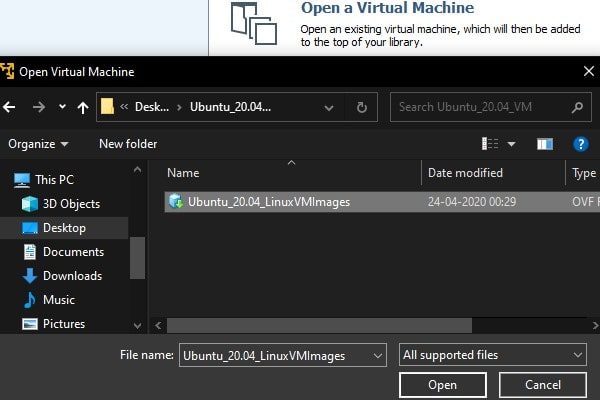Expand address bar previous locations dropdown
This screenshot has width=600, height=400.
(x=329, y=108)
